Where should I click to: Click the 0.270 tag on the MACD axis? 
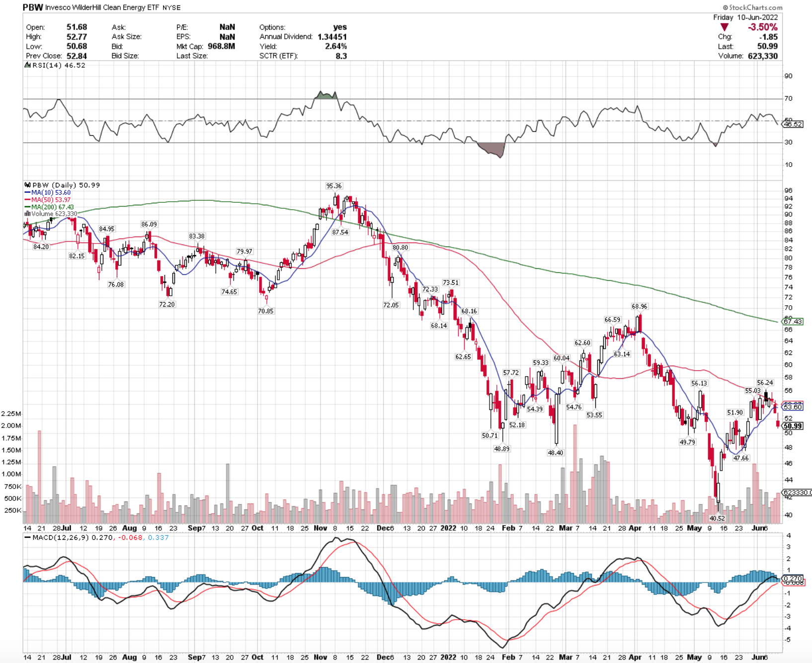coord(793,579)
